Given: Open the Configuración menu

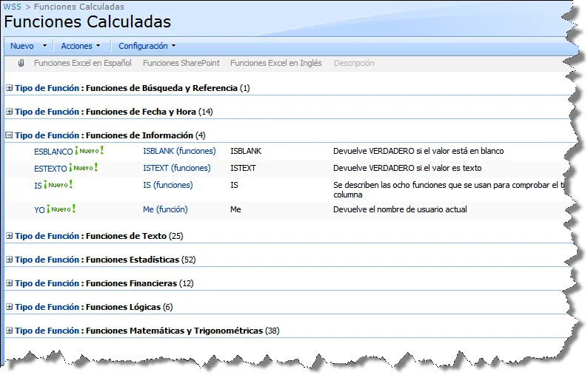Looking at the screenshot, I should click(147, 46).
